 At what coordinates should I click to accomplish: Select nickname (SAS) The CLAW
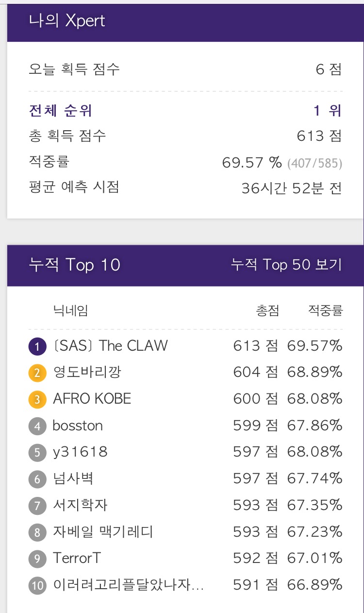pos(110,346)
